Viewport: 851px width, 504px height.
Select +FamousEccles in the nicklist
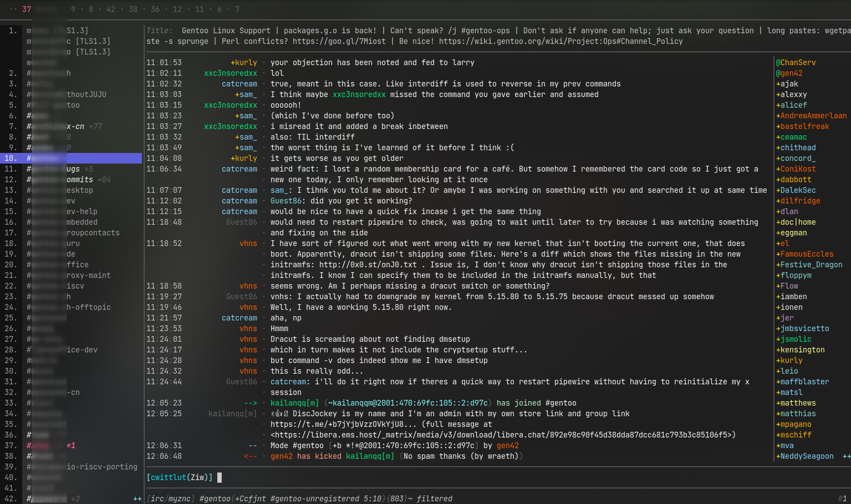click(805, 254)
